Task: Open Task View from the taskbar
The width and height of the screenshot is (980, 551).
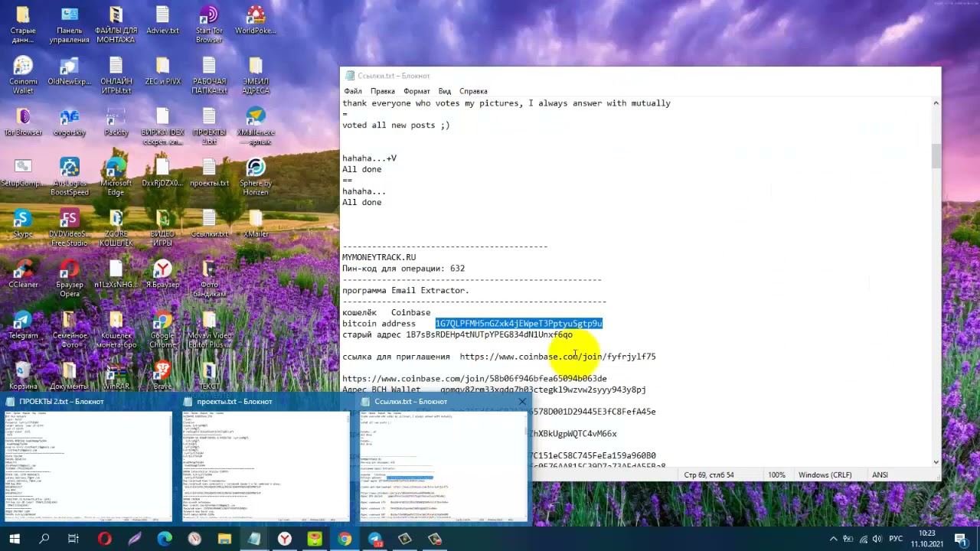Action: pos(73,539)
